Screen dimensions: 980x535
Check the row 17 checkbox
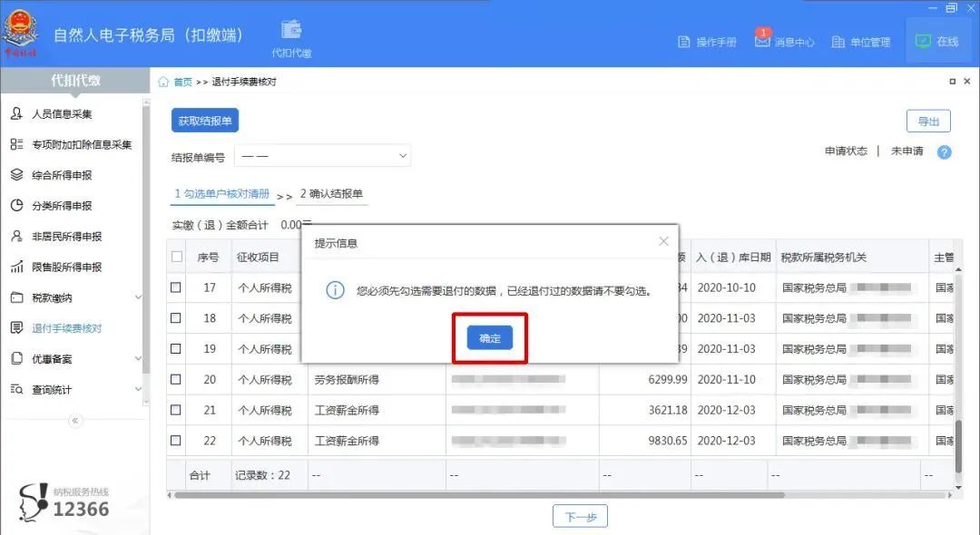pos(176,287)
